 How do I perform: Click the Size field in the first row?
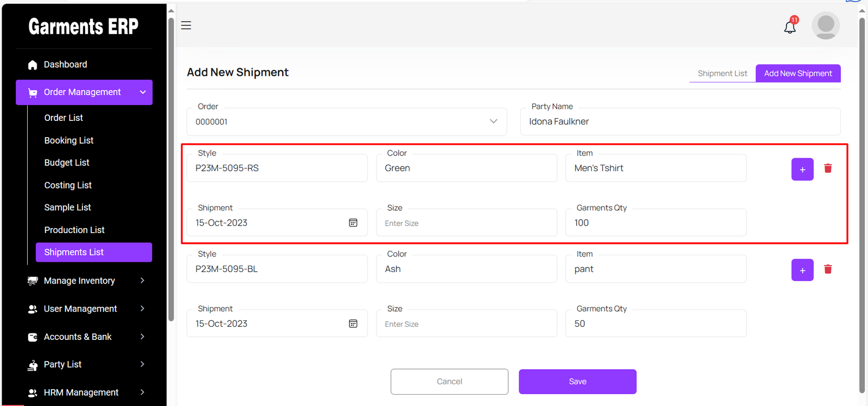467,223
